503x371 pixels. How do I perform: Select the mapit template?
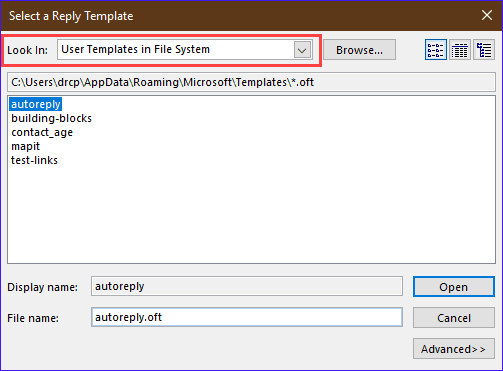pyautogui.click(x=25, y=146)
